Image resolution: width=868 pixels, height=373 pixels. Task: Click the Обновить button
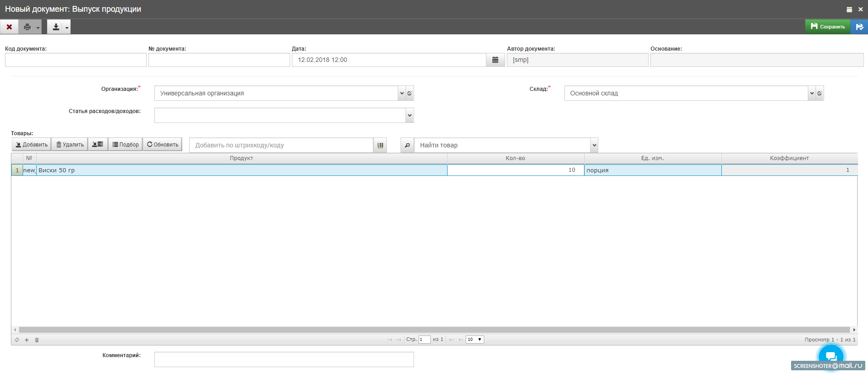(x=162, y=145)
